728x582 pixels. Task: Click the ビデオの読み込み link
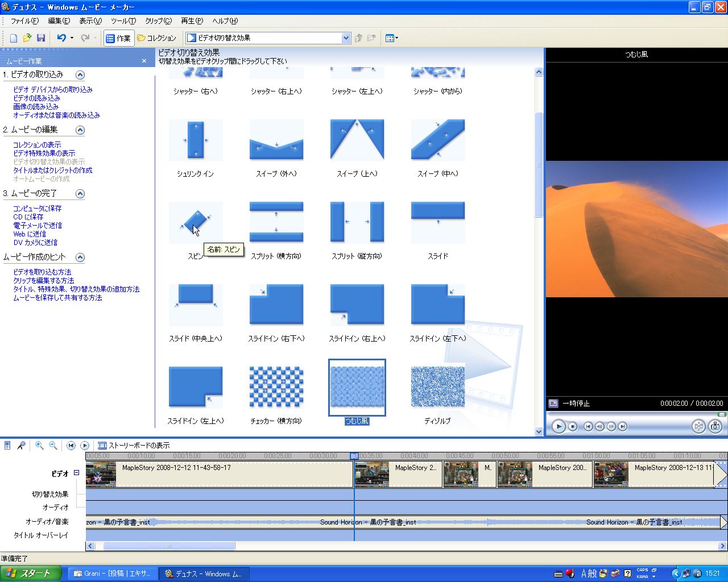pyautogui.click(x=36, y=98)
